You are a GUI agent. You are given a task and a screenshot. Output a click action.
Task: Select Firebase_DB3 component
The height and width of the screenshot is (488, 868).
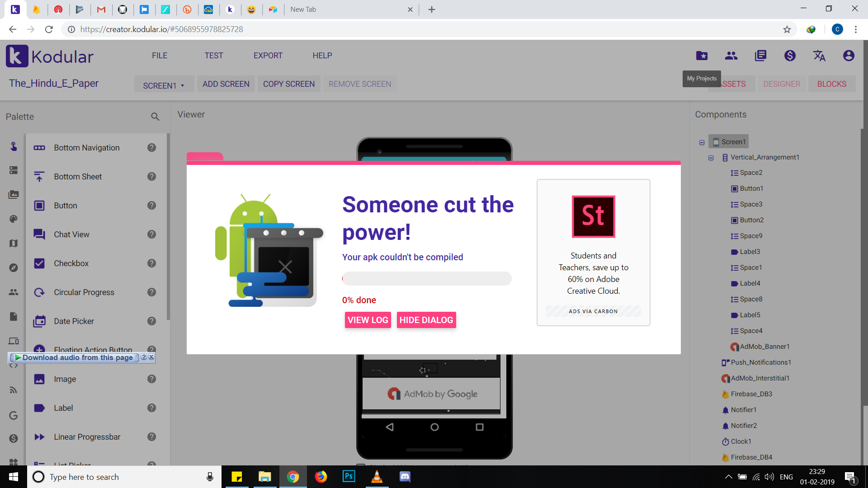tap(747, 394)
